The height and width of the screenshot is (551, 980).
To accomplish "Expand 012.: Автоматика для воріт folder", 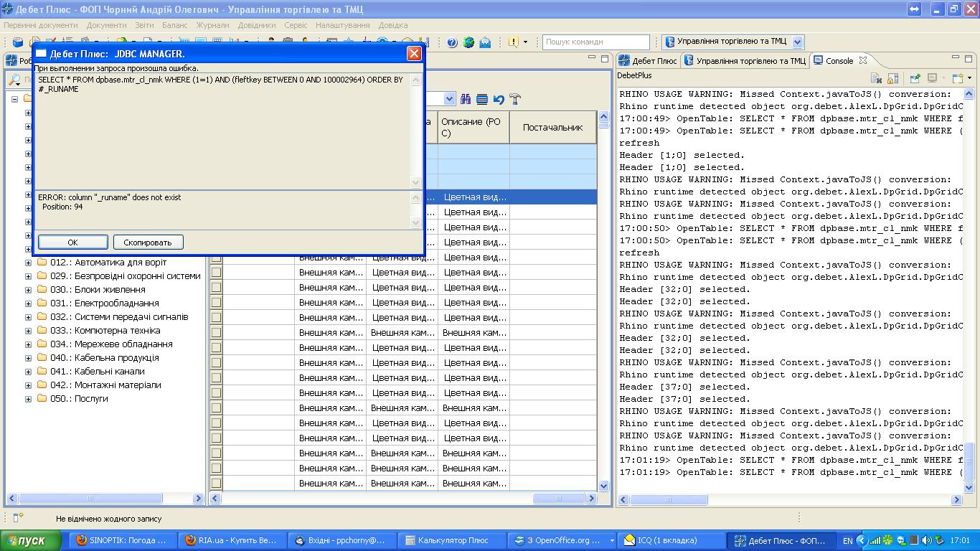I will pyautogui.click(x=28, y=263).
